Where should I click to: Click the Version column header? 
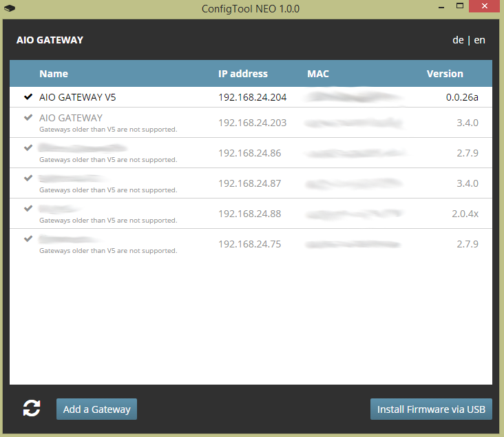(x=445, y=74)
